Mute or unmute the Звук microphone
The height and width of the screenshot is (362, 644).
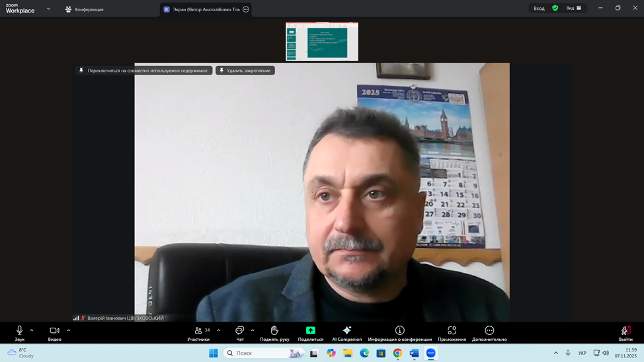[x=19, y=334]
